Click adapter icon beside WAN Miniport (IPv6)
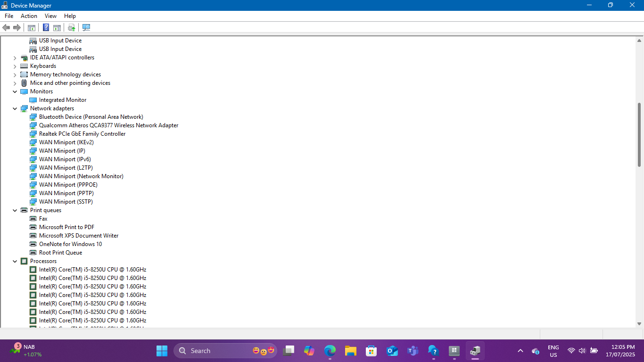This screenshot has height=362, width=644. pyautogui.click(x=33, y=159)
